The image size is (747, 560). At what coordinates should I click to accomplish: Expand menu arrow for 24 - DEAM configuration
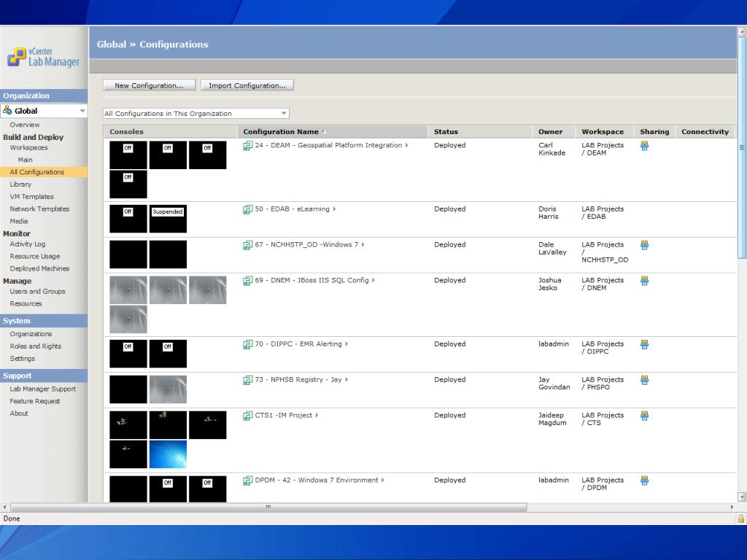click(407, 145)
